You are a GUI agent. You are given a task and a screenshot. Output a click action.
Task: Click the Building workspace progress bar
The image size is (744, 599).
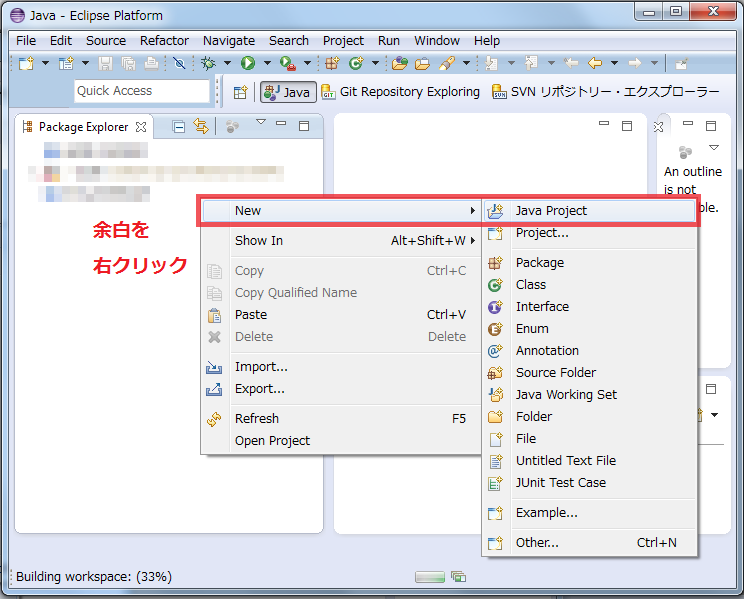pyautogui.click(x=430, y=577)
